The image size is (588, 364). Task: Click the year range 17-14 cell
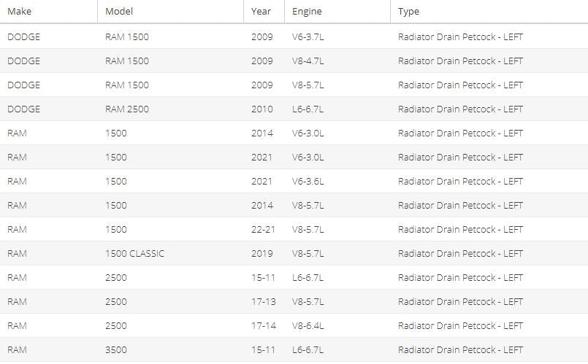click(263, 325)
